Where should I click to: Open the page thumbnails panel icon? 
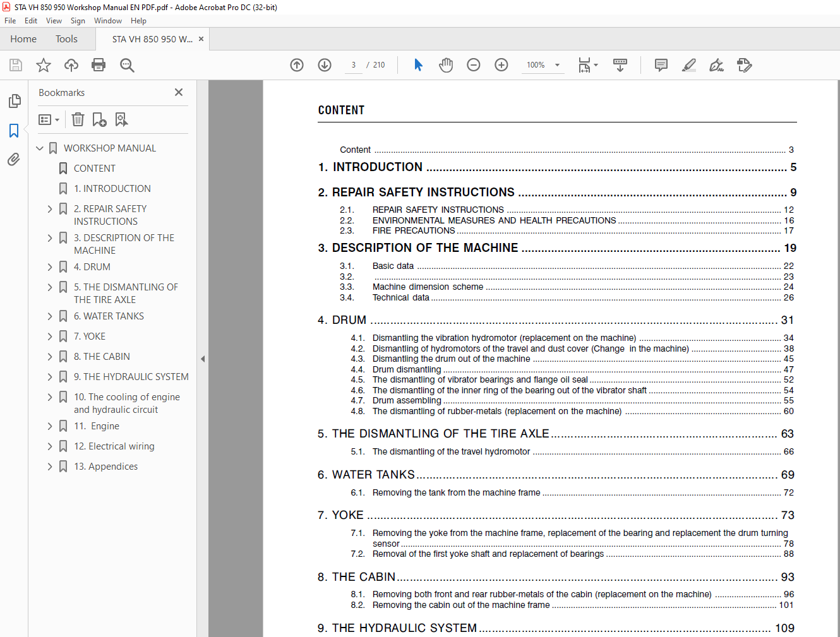(x=14, y=101)
